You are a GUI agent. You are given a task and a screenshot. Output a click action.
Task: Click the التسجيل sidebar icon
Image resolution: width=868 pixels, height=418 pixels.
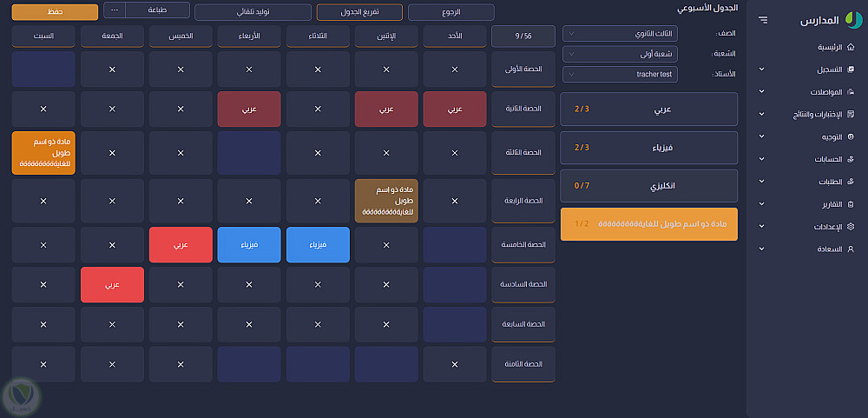point(850,69)
